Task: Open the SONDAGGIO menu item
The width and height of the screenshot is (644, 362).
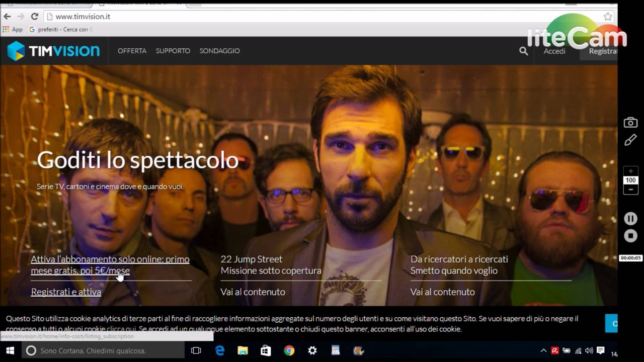Action: pyautogui.click(x=219, y=51)
